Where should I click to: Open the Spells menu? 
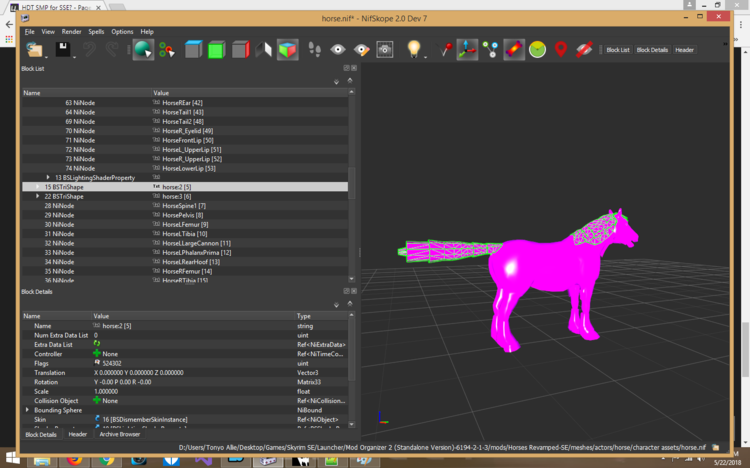96,32
